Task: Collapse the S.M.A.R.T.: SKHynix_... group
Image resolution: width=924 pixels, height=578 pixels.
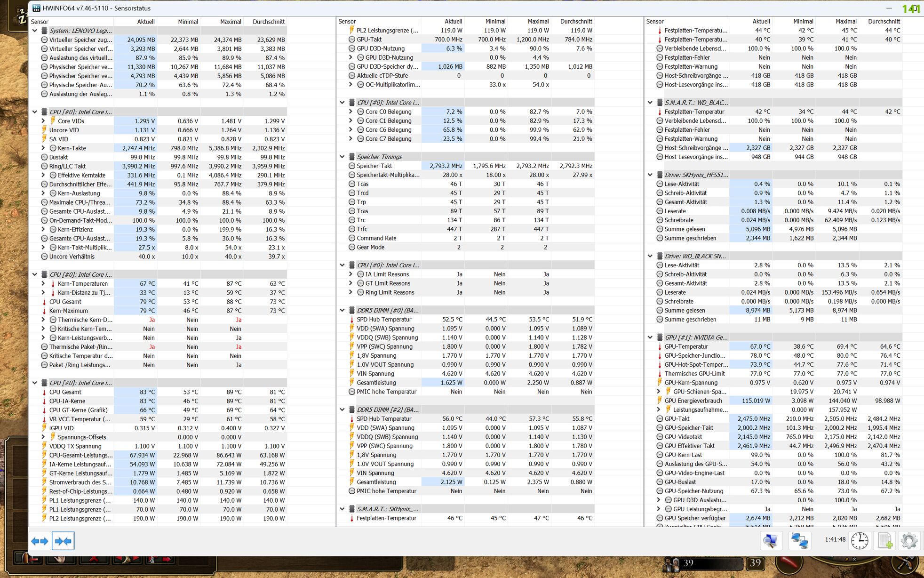Action: tap(342, 509)
